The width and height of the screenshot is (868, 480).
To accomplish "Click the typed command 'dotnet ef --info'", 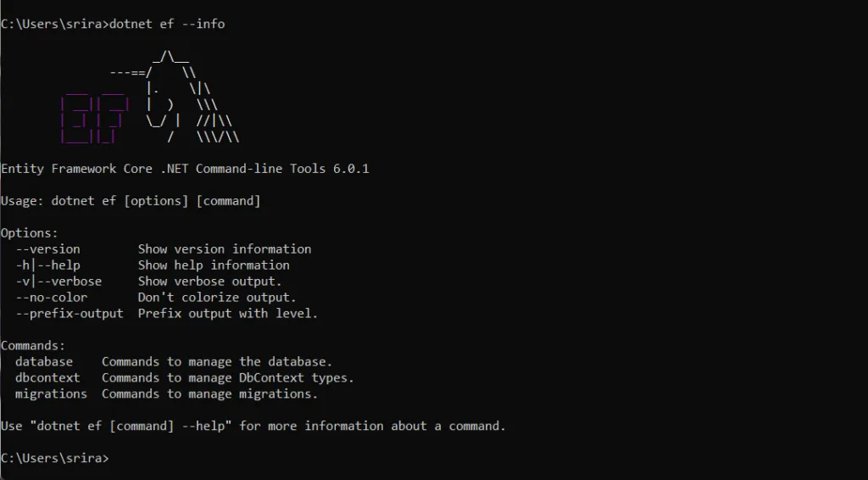I will tap(167, 24).
